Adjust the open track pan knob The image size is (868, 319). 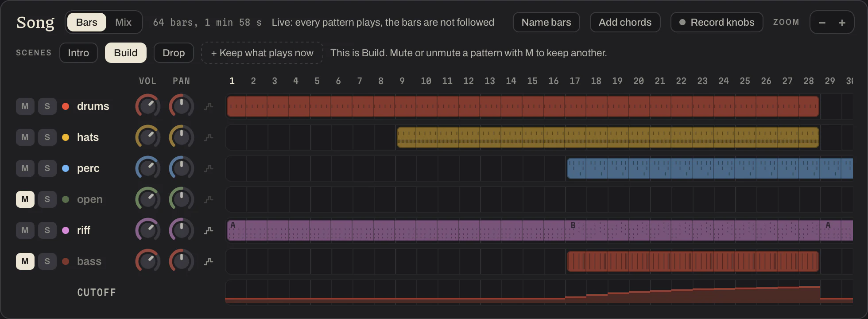coord(181,199)
